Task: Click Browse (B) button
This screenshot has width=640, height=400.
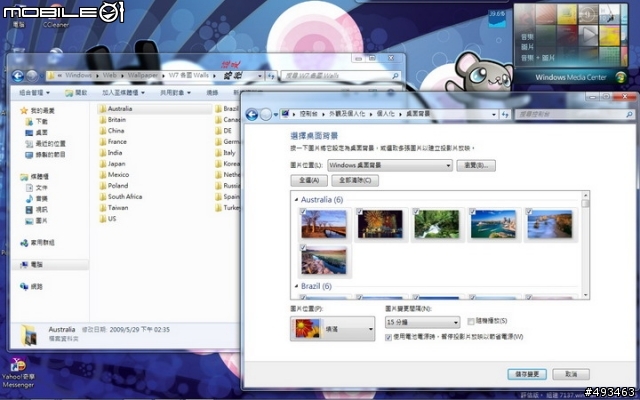Action: (476, 165)
